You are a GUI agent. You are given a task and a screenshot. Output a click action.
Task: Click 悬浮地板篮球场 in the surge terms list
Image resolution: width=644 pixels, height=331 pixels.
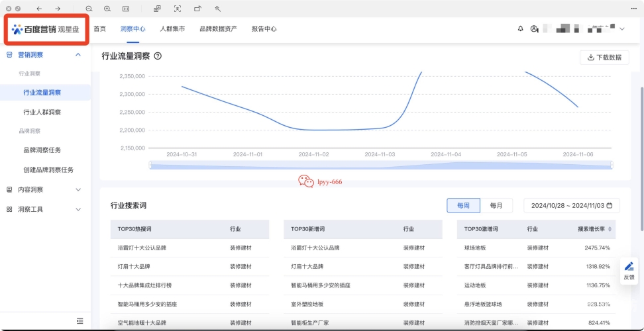[483, 305]
